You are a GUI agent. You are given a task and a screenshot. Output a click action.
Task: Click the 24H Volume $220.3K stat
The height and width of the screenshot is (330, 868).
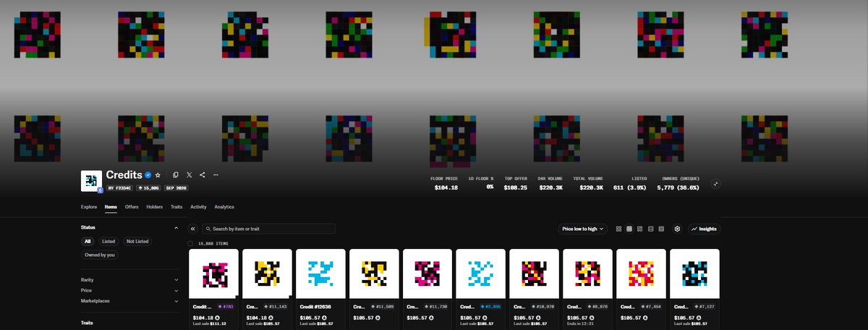click(x=551, y=183)
